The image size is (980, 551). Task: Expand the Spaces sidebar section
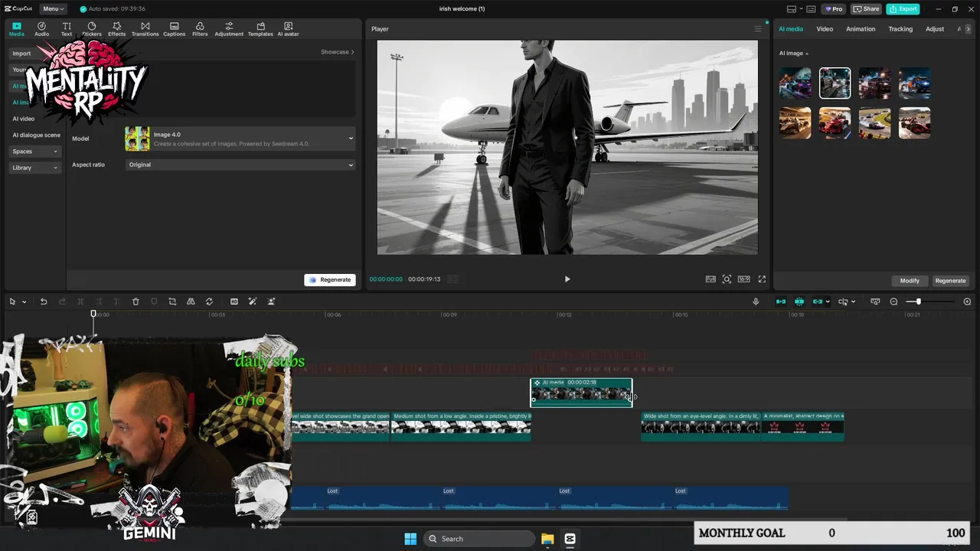click(x=34, y=152)
